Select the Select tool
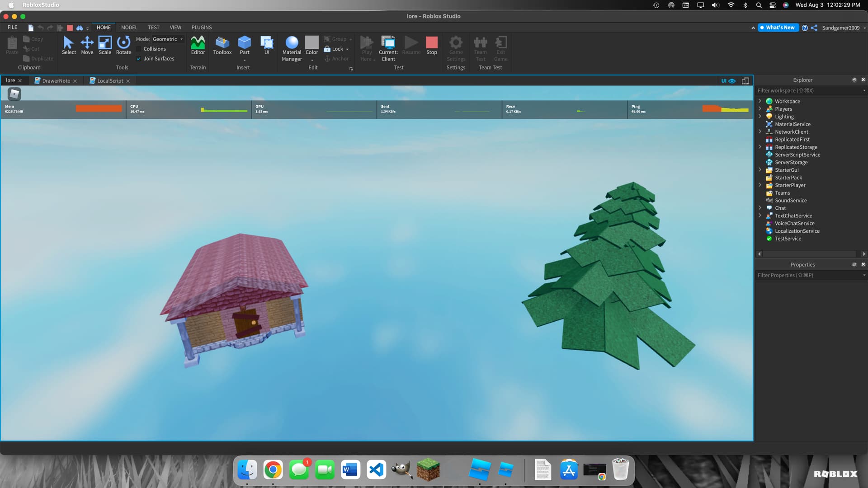The height and width of the screenshot is (488, 868). [x=69, y=45]
